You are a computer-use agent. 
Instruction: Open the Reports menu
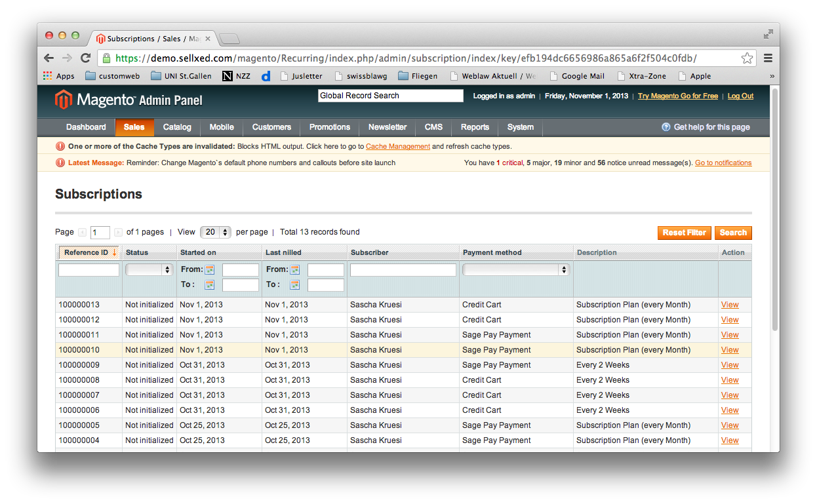point(475,127)
